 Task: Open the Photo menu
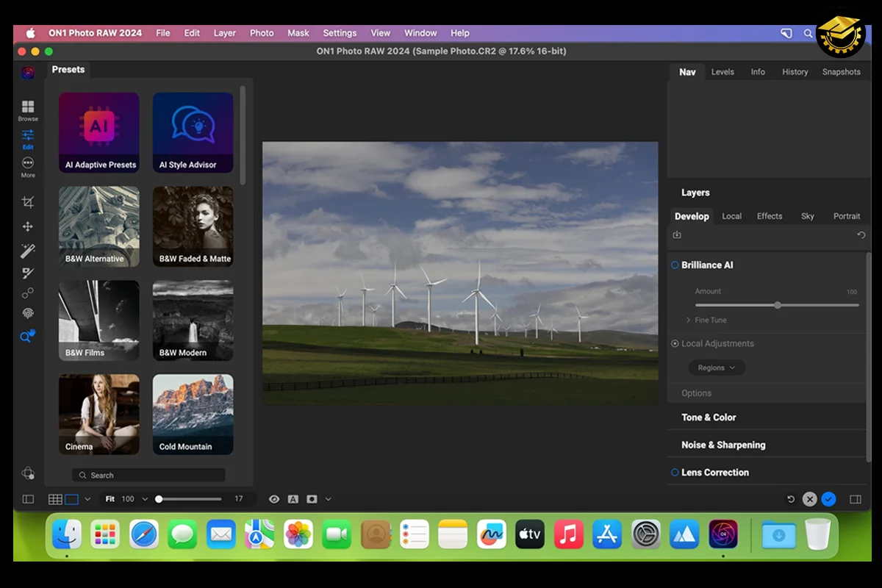262,33
